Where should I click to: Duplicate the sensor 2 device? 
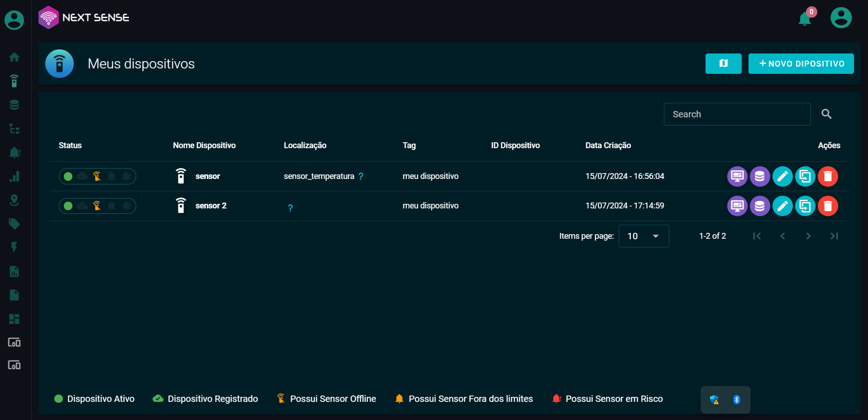coord(805,206)
